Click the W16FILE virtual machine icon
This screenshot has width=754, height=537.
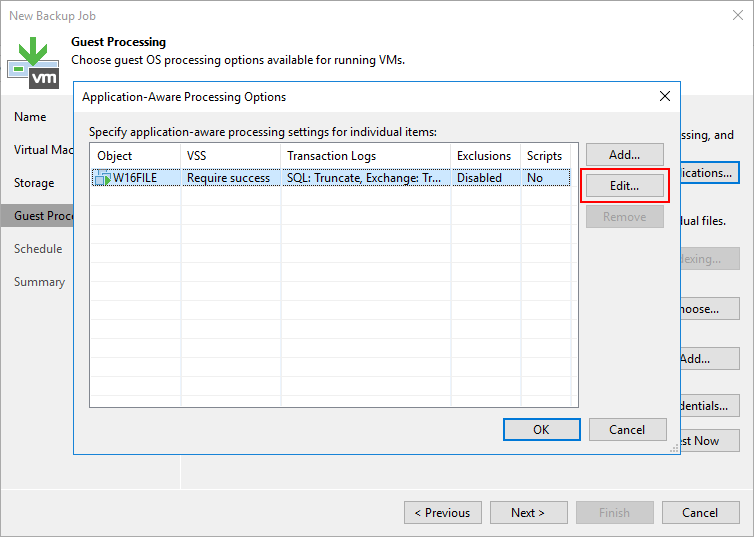102,178
